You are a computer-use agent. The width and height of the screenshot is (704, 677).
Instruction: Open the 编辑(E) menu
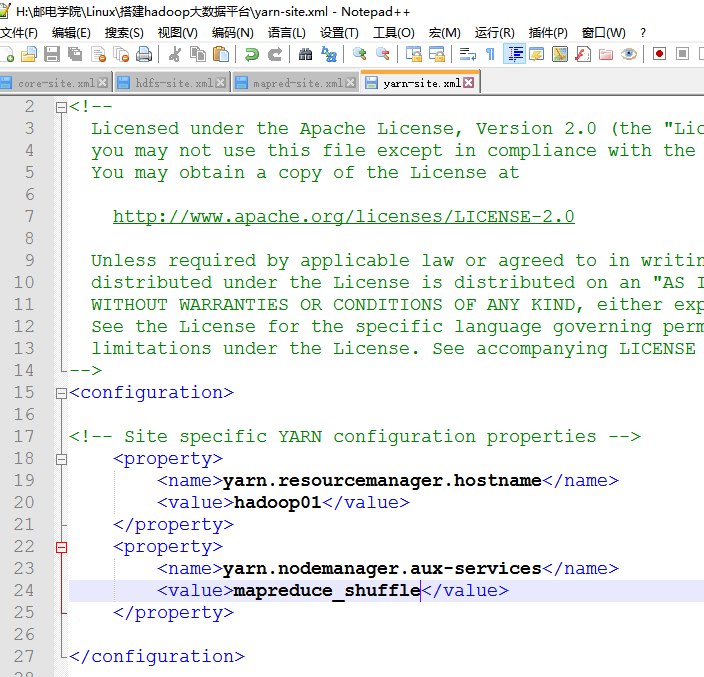click(71, 33)
